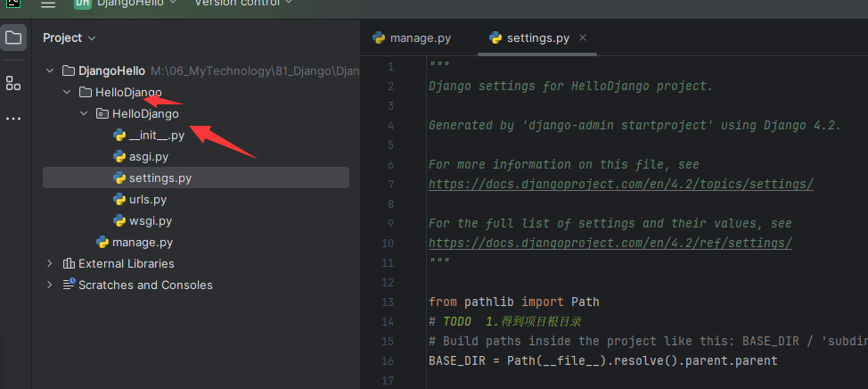Click the Python icon on settings.py tab
The width and height of the screenshot is (868, 389).
coord(495,37)
